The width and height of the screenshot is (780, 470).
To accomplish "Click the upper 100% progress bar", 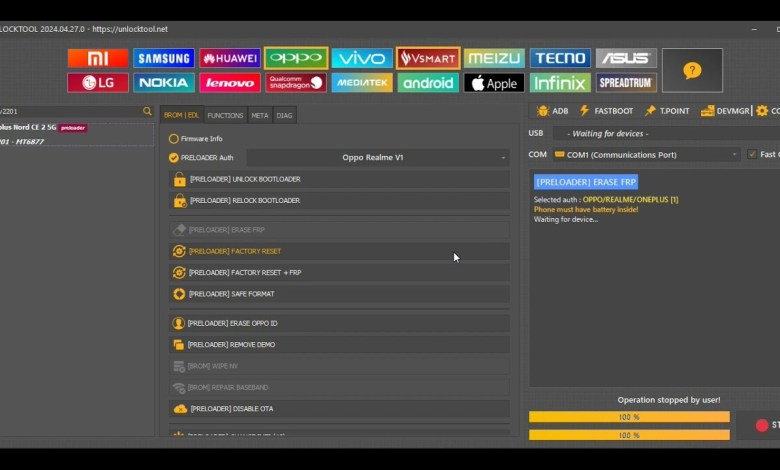I will point(629,417).
